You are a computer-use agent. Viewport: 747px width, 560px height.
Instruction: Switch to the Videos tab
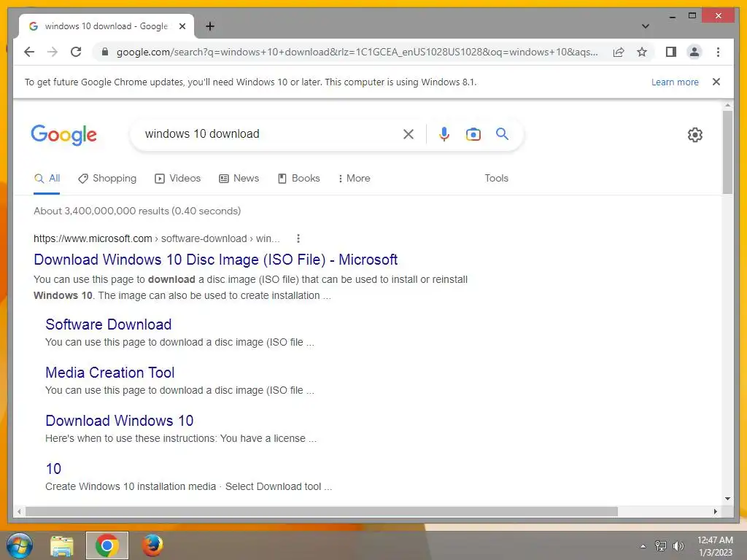[x=178, y=179]
